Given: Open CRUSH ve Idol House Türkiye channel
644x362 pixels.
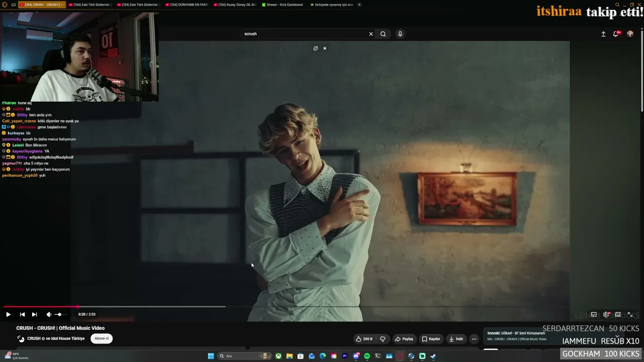Looking at the screenshot, I should click(x=56, y=338).
